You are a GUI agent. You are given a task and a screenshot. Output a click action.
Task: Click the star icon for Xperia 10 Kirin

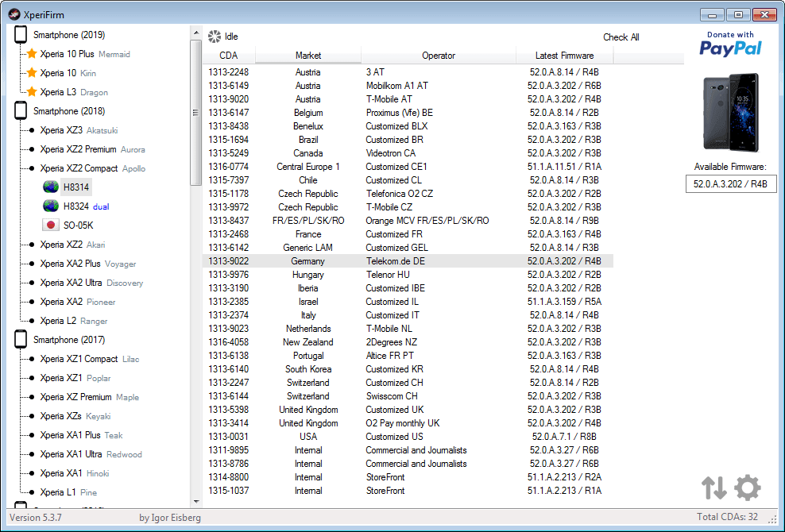pyautogui.click(x=32, y=72)
